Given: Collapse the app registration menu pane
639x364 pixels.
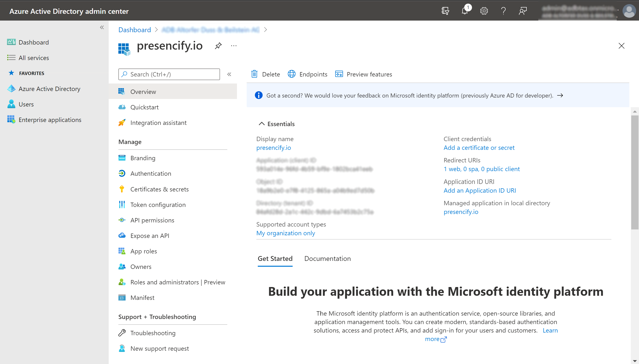Looking at the screenshot, I should coord(229,74).
